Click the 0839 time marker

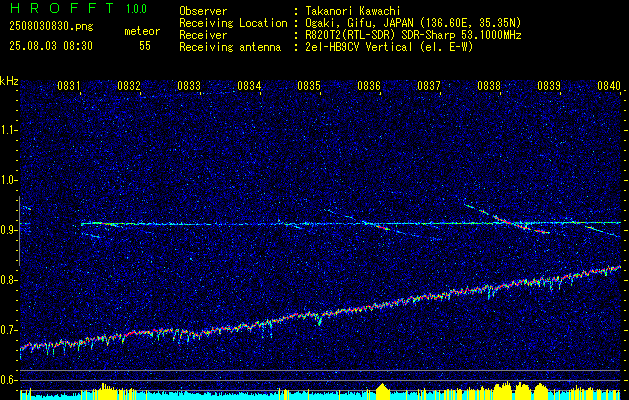pos(549,85)
